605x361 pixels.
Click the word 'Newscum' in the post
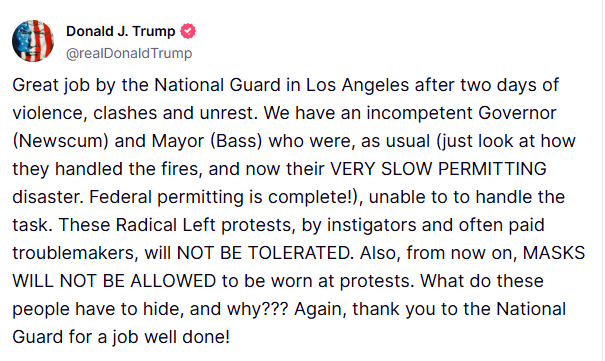[61, 141]
